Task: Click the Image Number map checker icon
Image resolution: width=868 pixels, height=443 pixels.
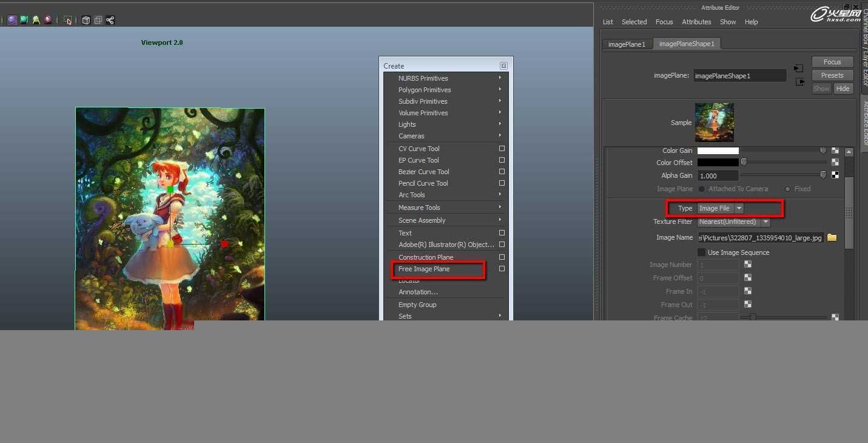Action: (x=748, y=264)
